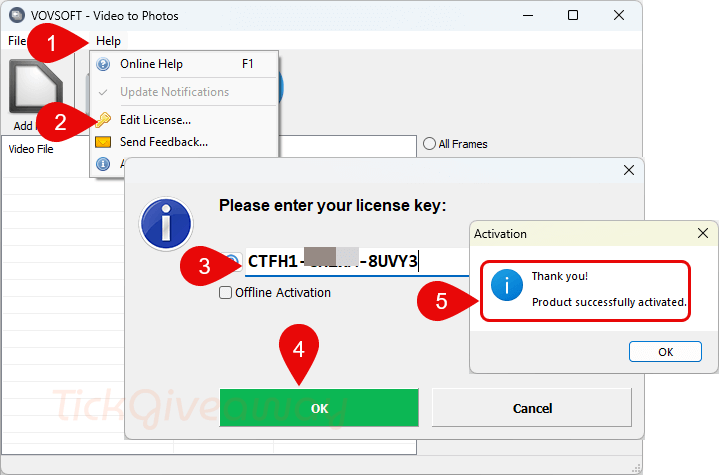Maximize the Video to Photos window
This screenshot has width=719, height=475.
tap(573, 15)
